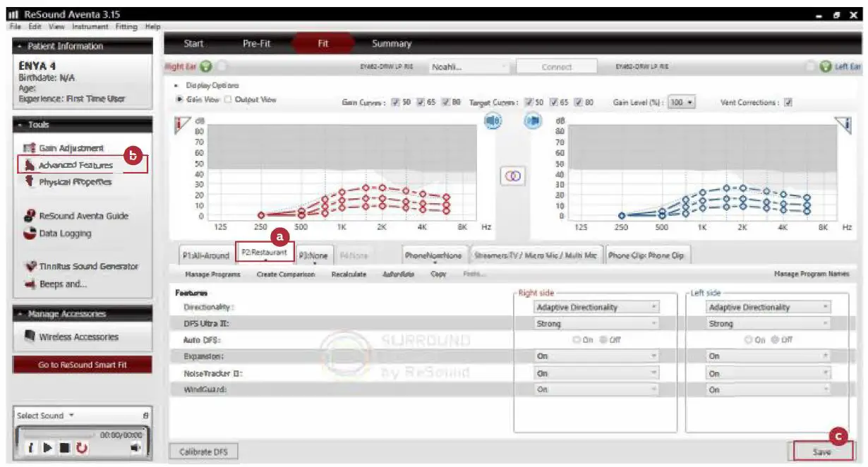Click the Calibrate DFS button
Viewport: 868px width, 467px height.
coord(203,451)
